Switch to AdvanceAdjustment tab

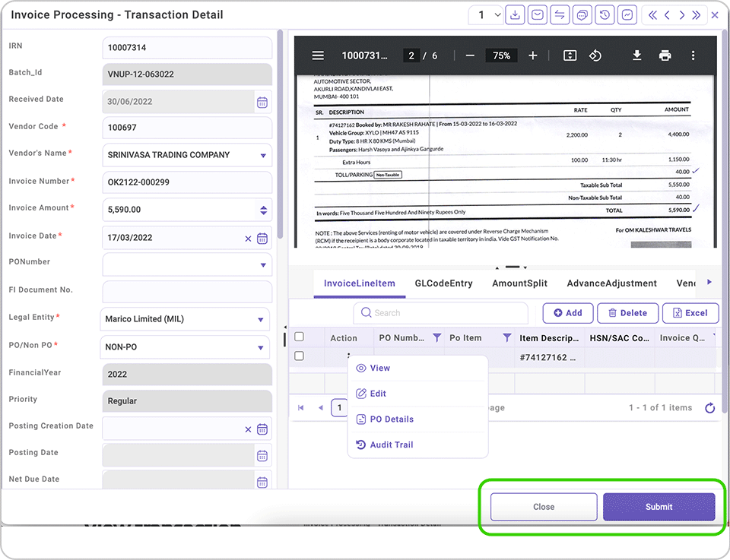611,283
